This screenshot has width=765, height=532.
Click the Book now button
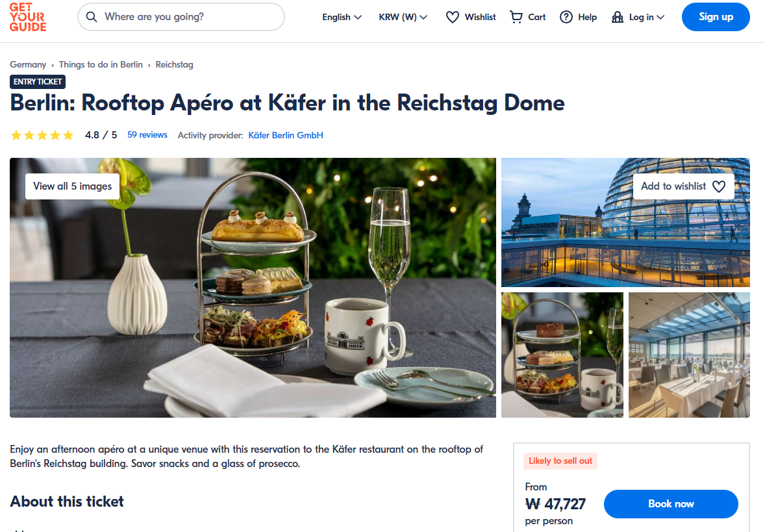tap(671, 503)
